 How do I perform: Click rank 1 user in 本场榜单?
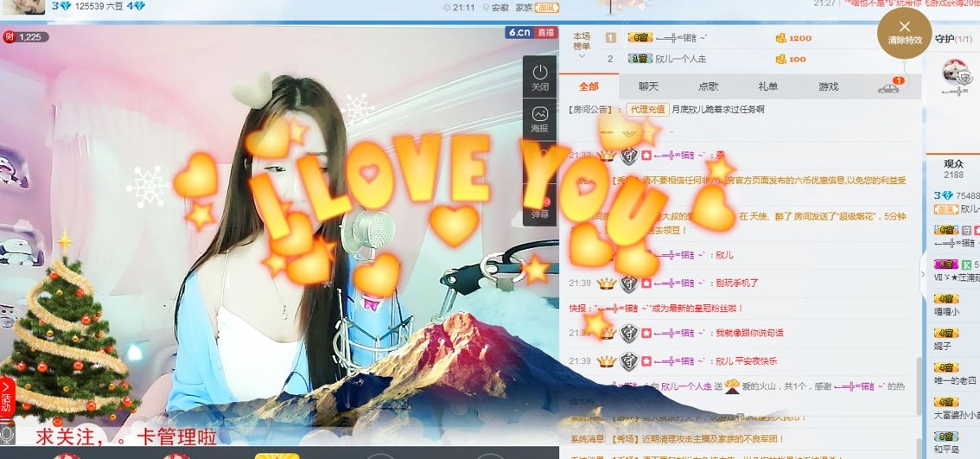[681, 38]
